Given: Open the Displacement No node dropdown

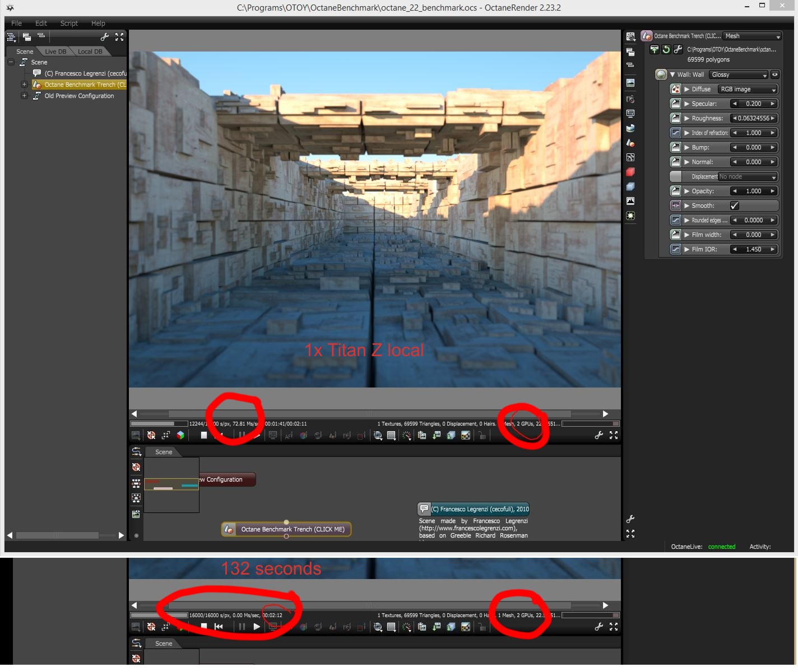Looking at the screenshot, I should tap(748, 176).
